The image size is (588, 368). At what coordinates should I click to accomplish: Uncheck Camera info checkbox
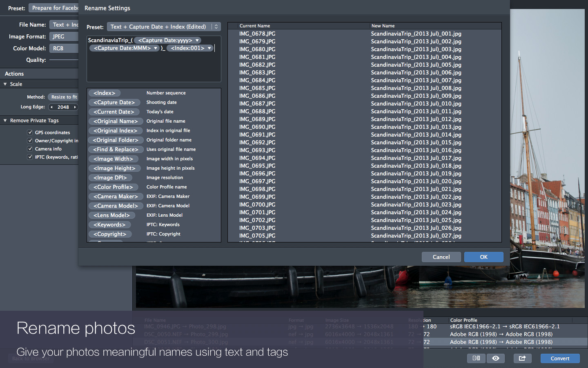[x=30, y=148]
